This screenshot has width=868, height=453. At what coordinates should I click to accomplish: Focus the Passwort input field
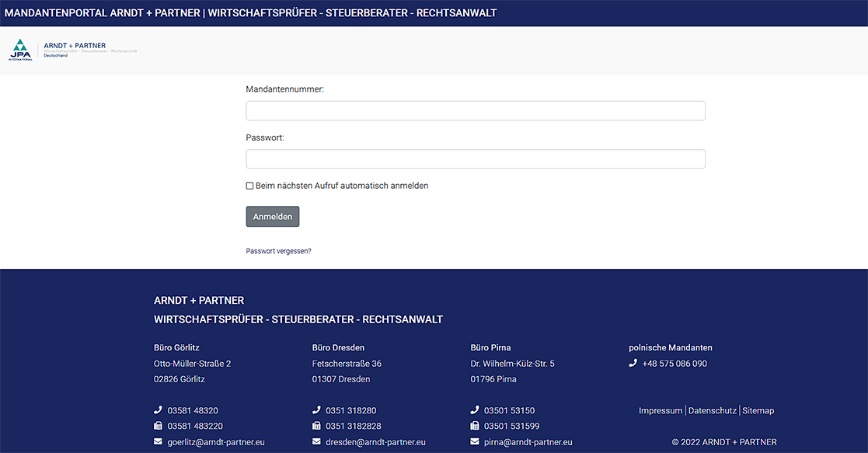click(x=476, y=159)
